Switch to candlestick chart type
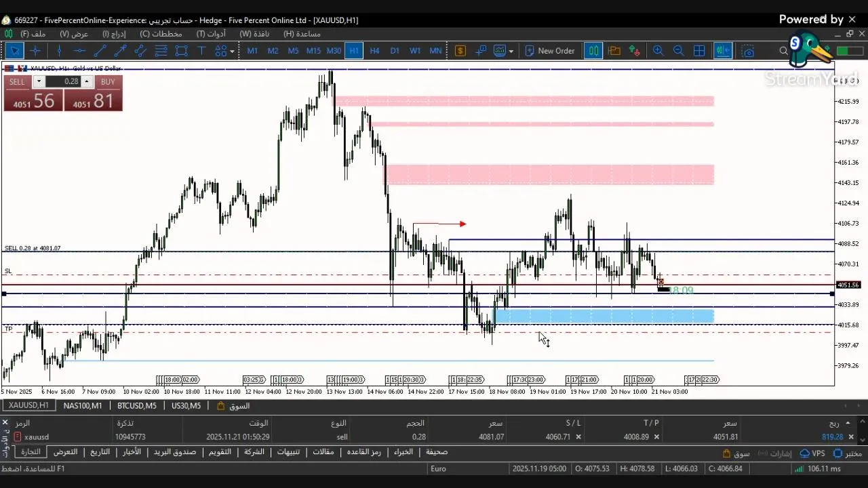 point(593,51)
